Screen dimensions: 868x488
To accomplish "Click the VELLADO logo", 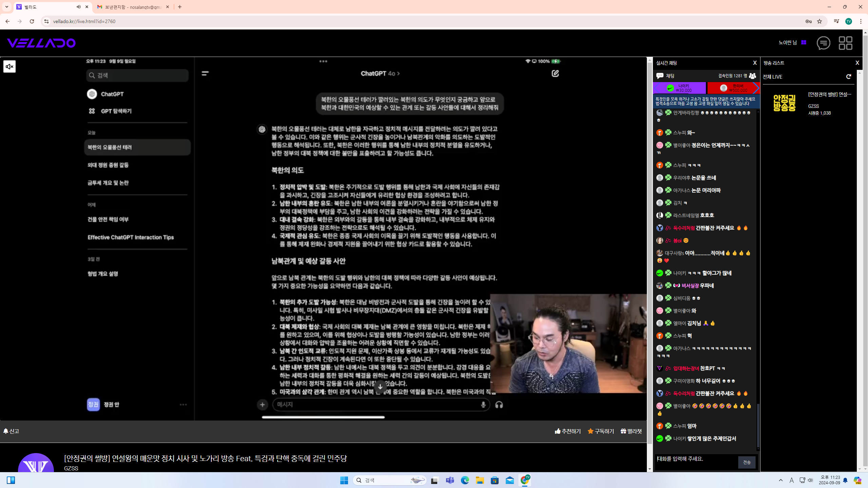I will 41,43.
